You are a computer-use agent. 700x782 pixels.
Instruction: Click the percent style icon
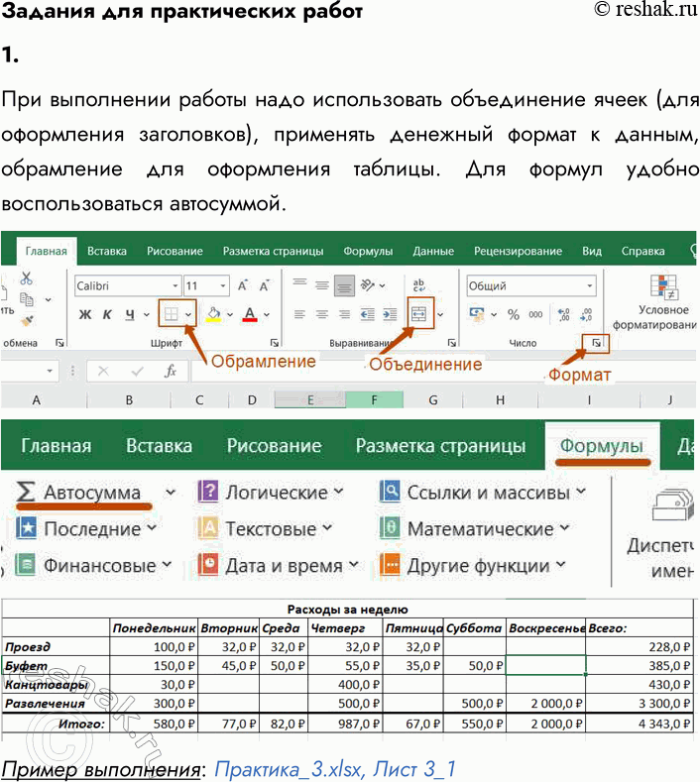click(x=513, y=315)
